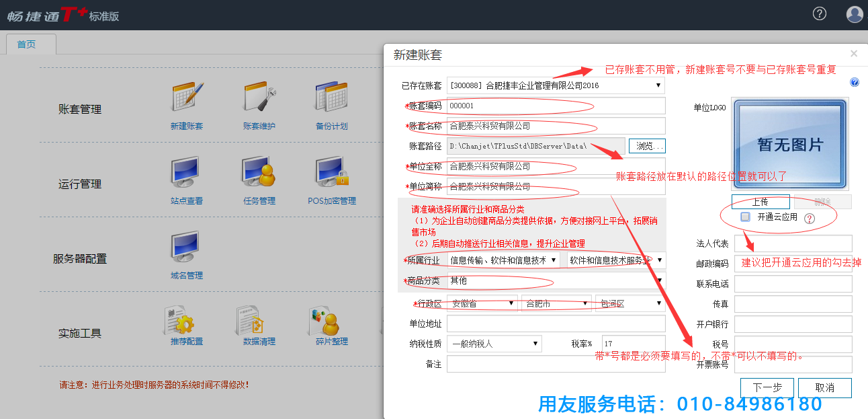868x419 pixels.
Task: Click the 联系电话 input field
Action: 793,284
